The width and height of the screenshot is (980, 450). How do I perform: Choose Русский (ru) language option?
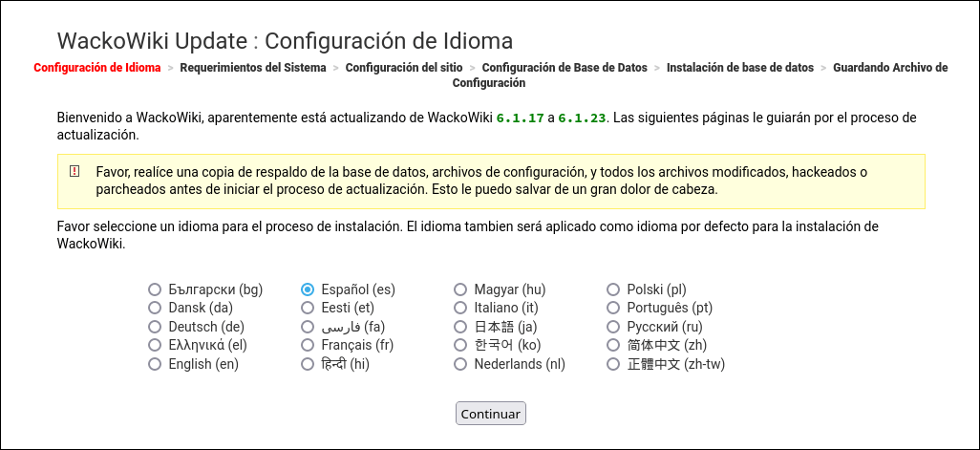[x=613, y=327]
